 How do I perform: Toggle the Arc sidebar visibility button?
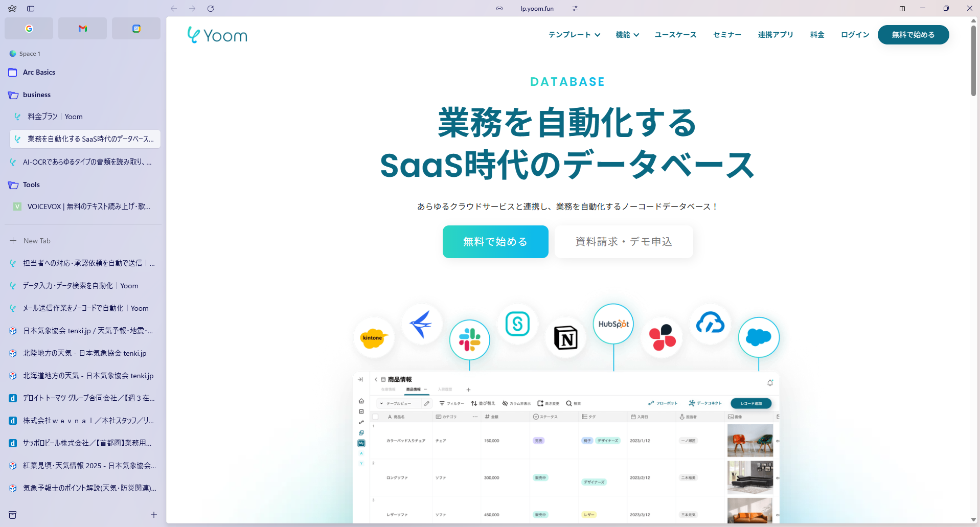click(31, 8)
